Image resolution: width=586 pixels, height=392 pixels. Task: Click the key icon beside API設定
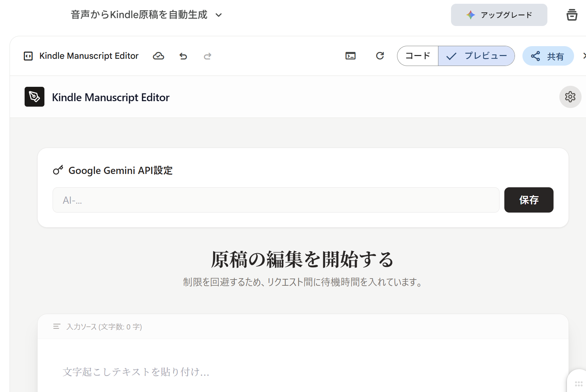[58, 170]
